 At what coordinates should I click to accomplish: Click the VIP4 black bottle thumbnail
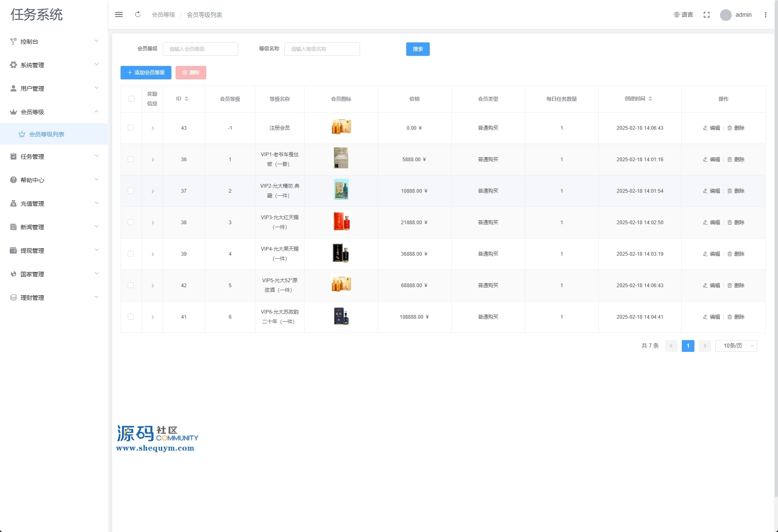coord(341,254)
